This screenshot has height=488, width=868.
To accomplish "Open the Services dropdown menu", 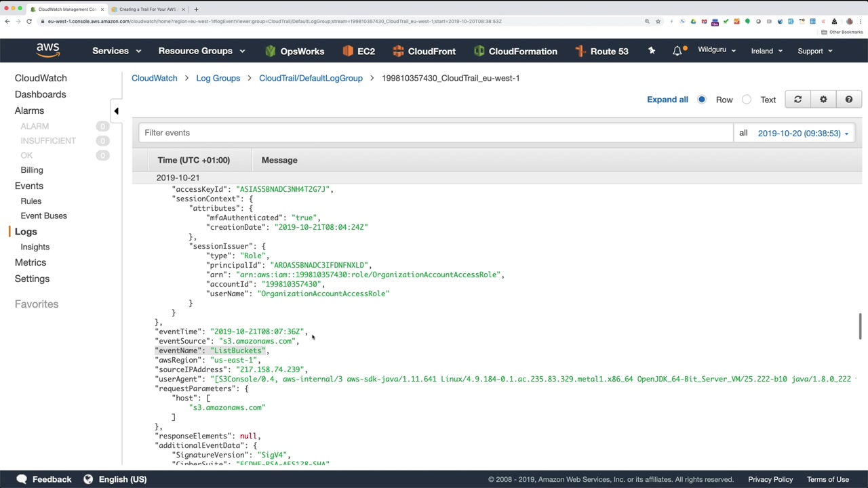I will click(x=117, y=51).
